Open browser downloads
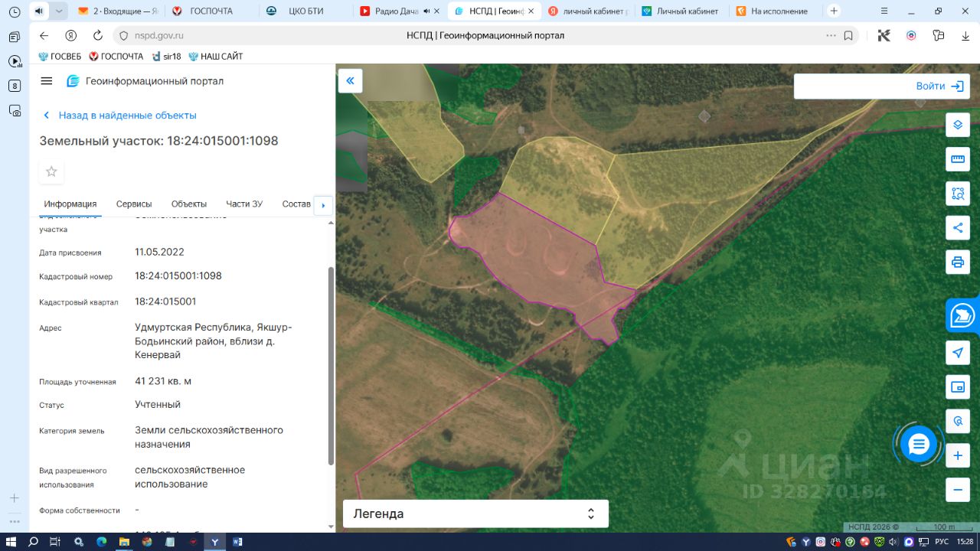Viewport: 980px width, 551px height. click(965, 35)
